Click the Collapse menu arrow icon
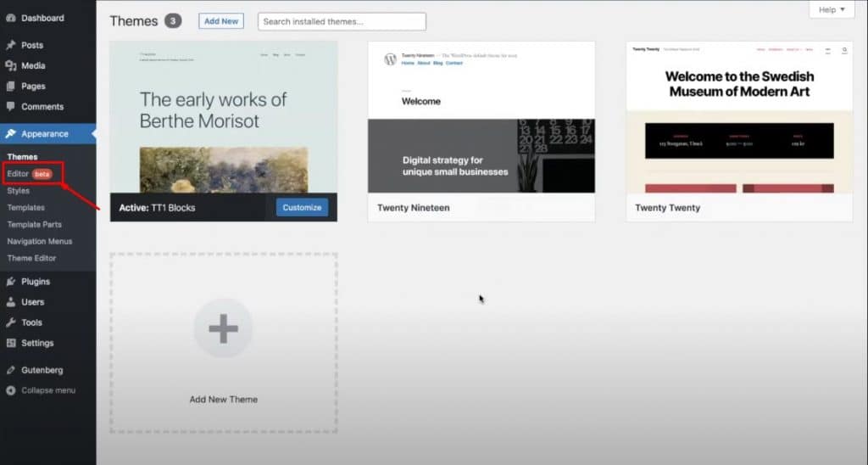868x465 pixels. pyautogui.click(x=10, y=390)
